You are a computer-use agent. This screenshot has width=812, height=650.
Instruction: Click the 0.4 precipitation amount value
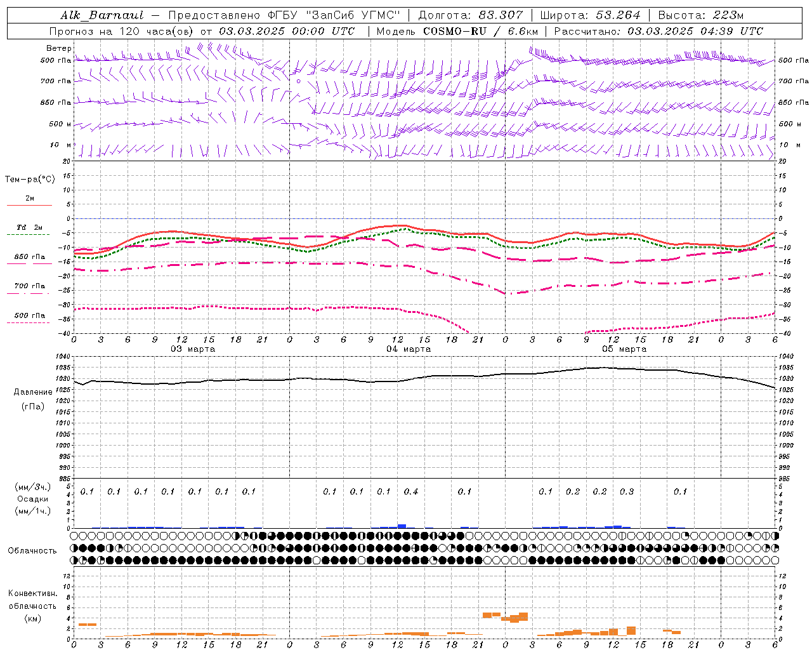pyautogui.click(x=411, y=491)
